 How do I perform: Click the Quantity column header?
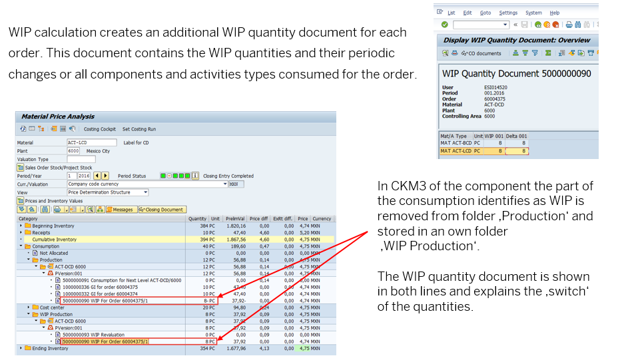tap(197, 219)
